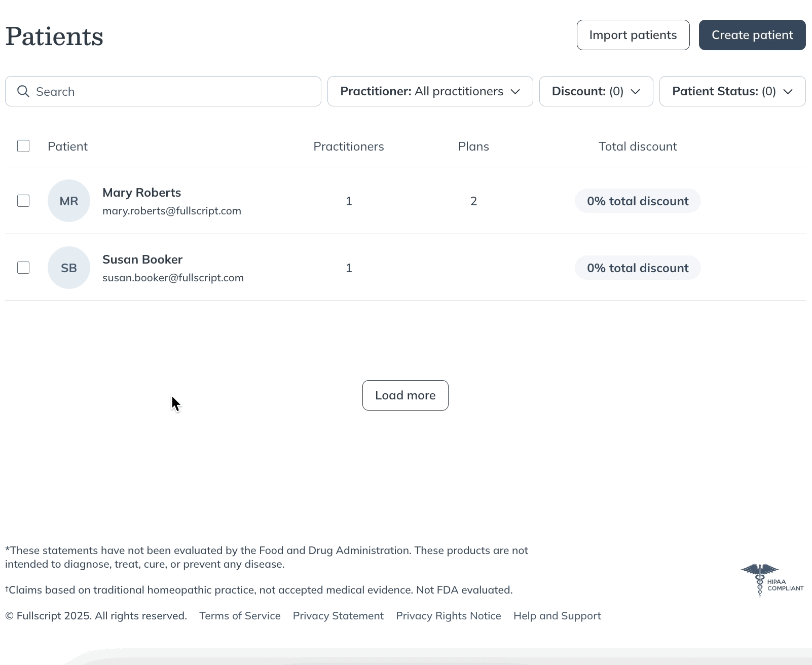The width and height of the screenshot is (812, 665).
Task: Click the search magnifier icon
Action: pyautogui.click(x=23, y=91)
